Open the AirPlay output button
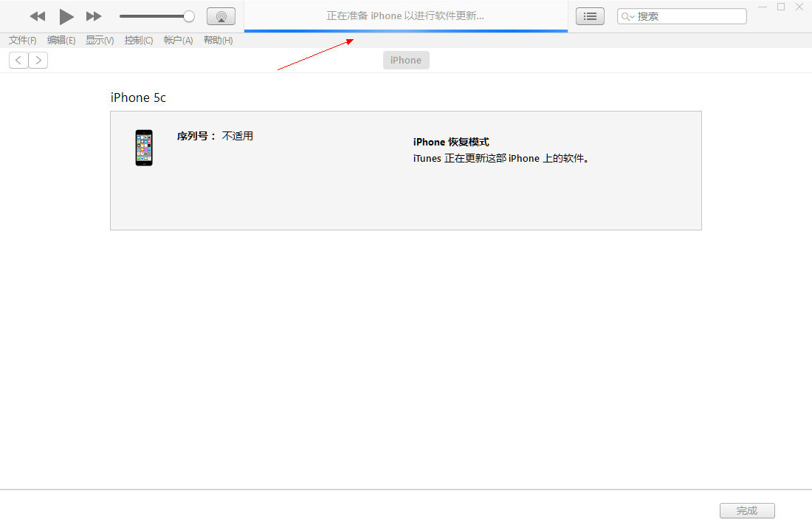812x531 pixels. pyautogui.click(x=221, y=16)
